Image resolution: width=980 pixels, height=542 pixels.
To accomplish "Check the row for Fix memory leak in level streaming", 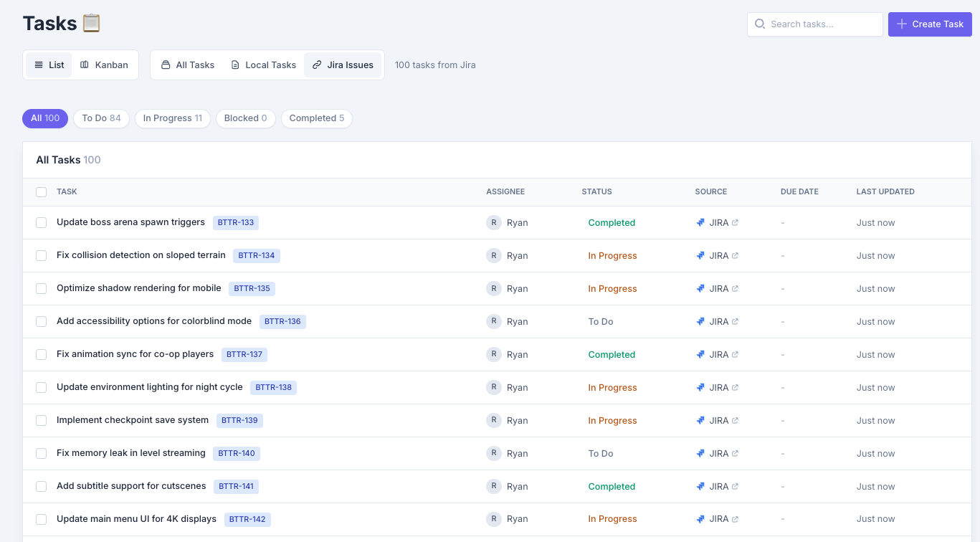I will (x=41, y=453).
